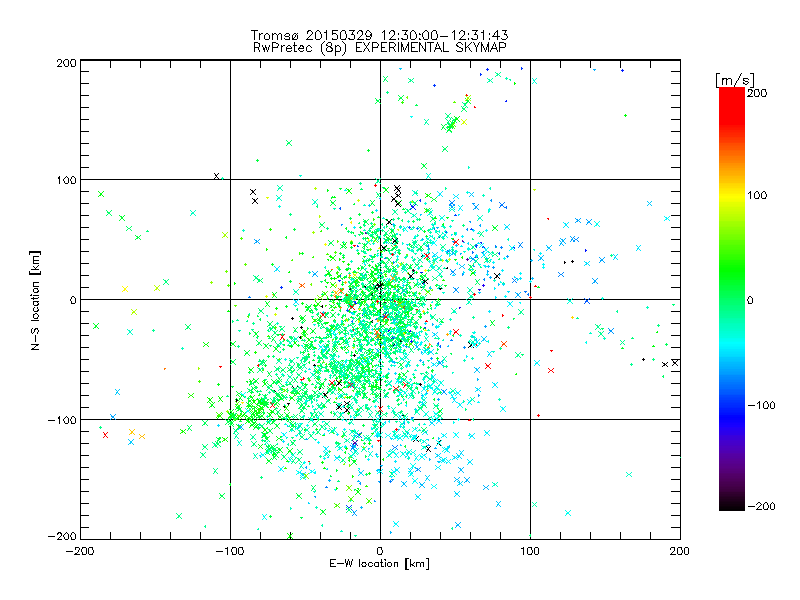The height and width of the screenshot is (600, 800).
Task: Click the [m/s] colorbar unit label
Action: coord(735,80)
